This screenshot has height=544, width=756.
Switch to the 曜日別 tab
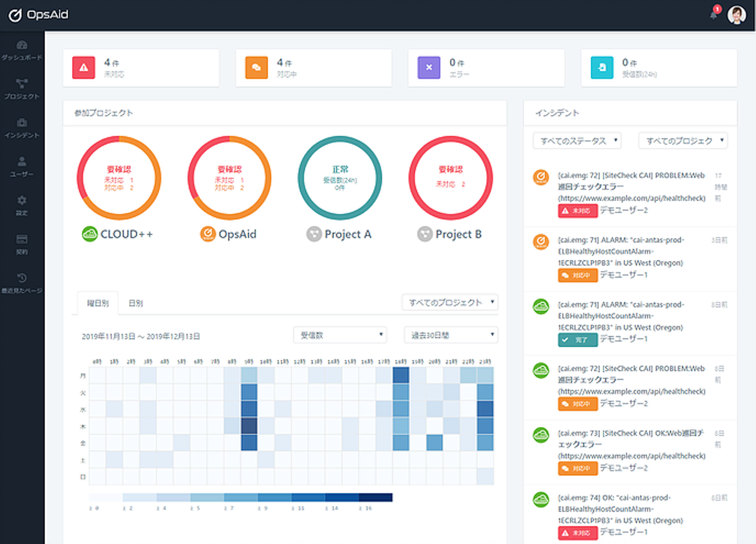tap(98, 303)
